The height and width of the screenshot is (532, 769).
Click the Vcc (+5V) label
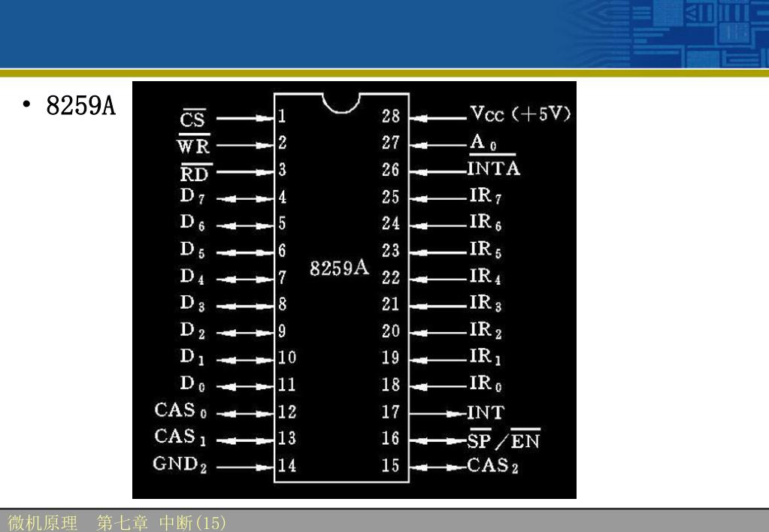tap(520, 113)
